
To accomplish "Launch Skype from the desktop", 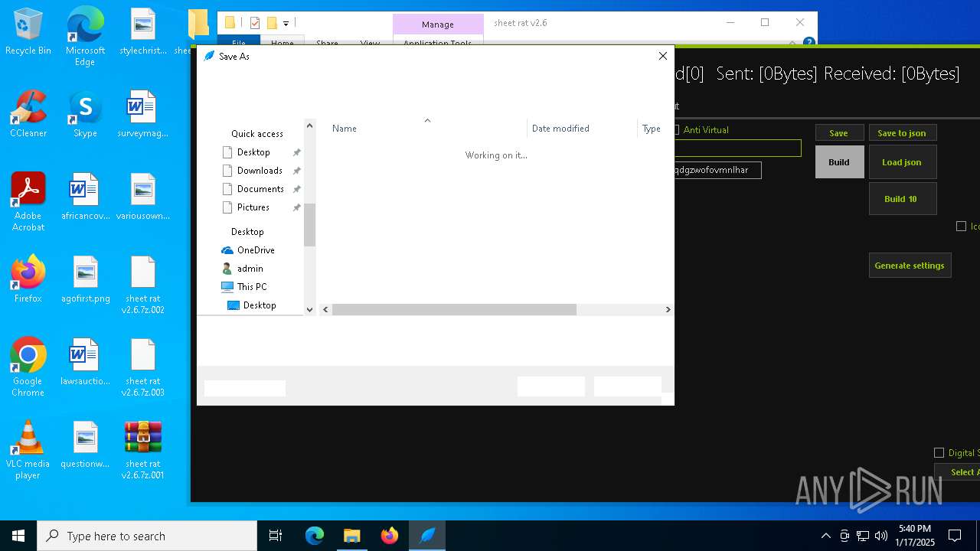I will (85, 114).
